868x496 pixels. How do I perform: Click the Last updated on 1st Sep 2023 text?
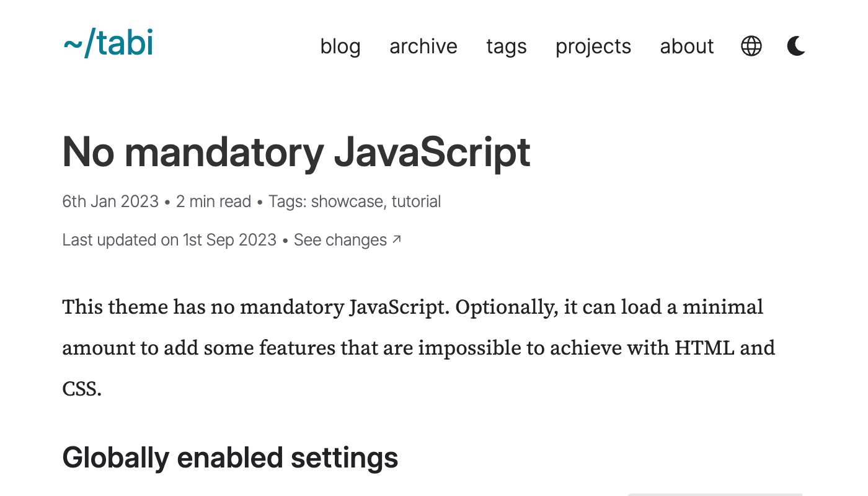pyautogui.click(x=169, y=240)
